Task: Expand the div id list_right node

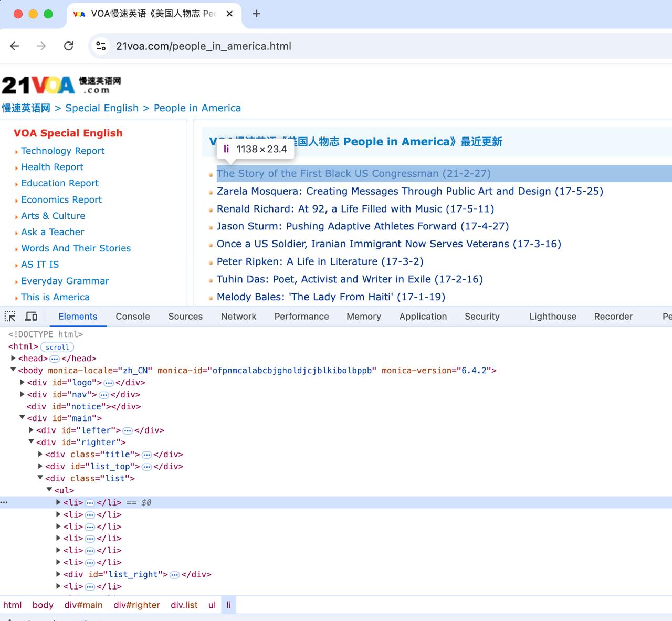Action: [58, 574]
